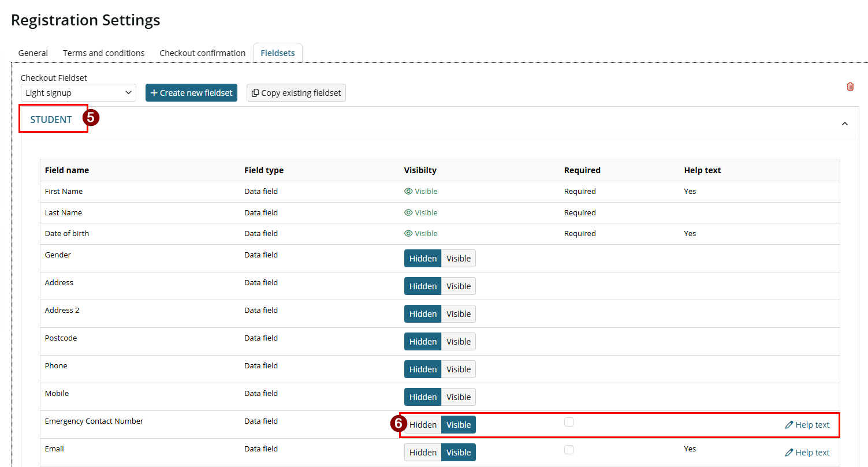This screenshot has height=467, width=868.
Task: Click the Field type column header
Action: click(264, 170)
